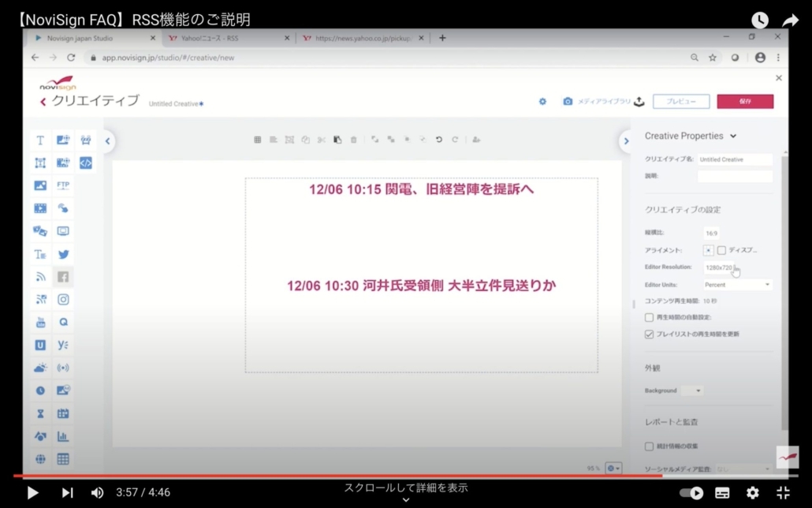Toggle YouTube subtitles button

click(722, 492)
